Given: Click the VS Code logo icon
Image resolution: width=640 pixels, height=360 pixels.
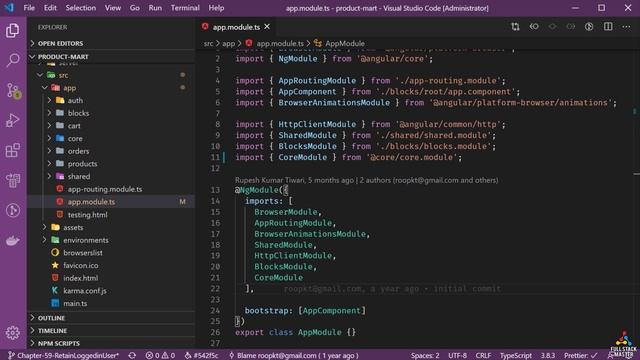Looking at the screenshot, I should [x=9, y=8].
